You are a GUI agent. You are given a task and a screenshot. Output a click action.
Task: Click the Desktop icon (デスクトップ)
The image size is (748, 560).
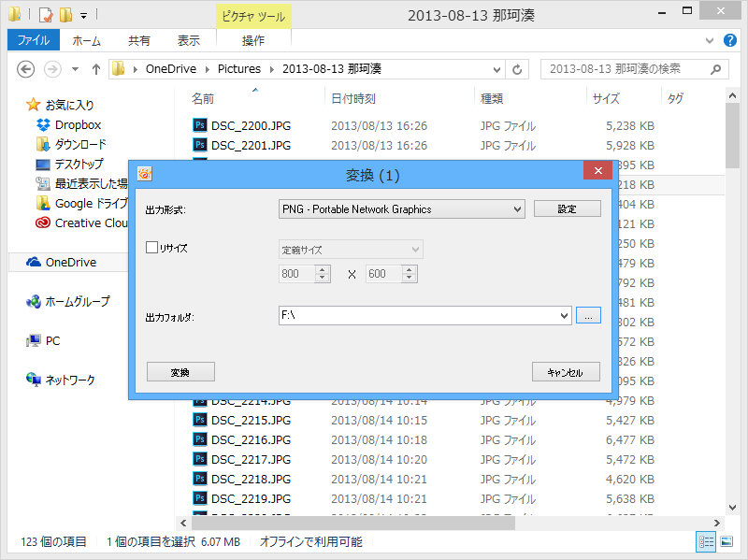43,165
